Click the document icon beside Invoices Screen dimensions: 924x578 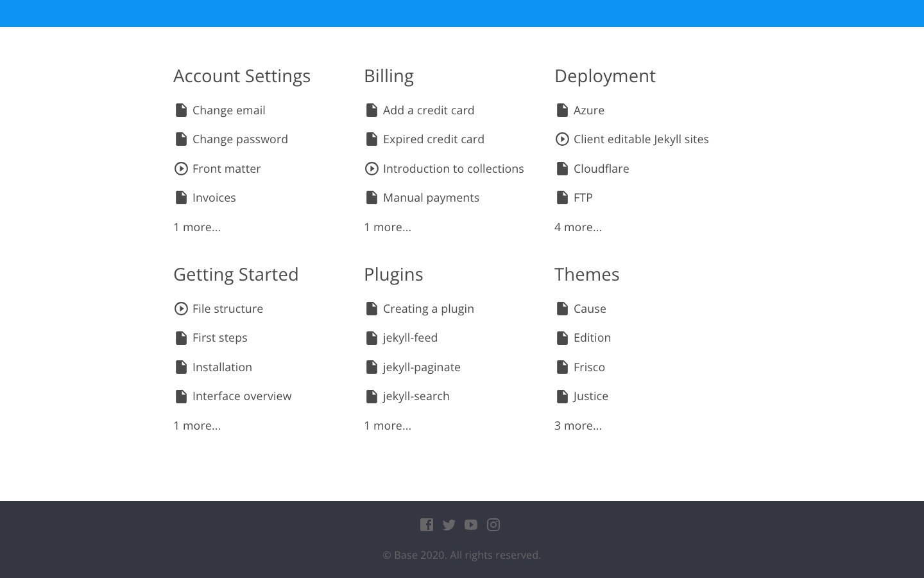point(181,198)
